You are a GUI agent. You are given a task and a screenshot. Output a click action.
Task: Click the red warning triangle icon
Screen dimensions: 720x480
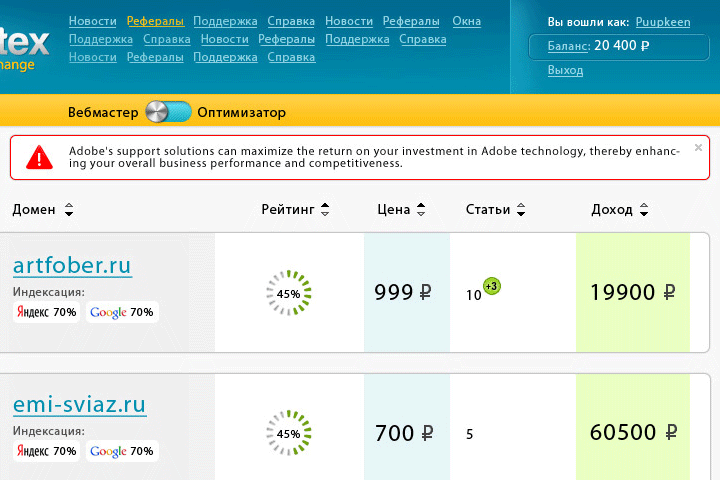tap(39, 157)
